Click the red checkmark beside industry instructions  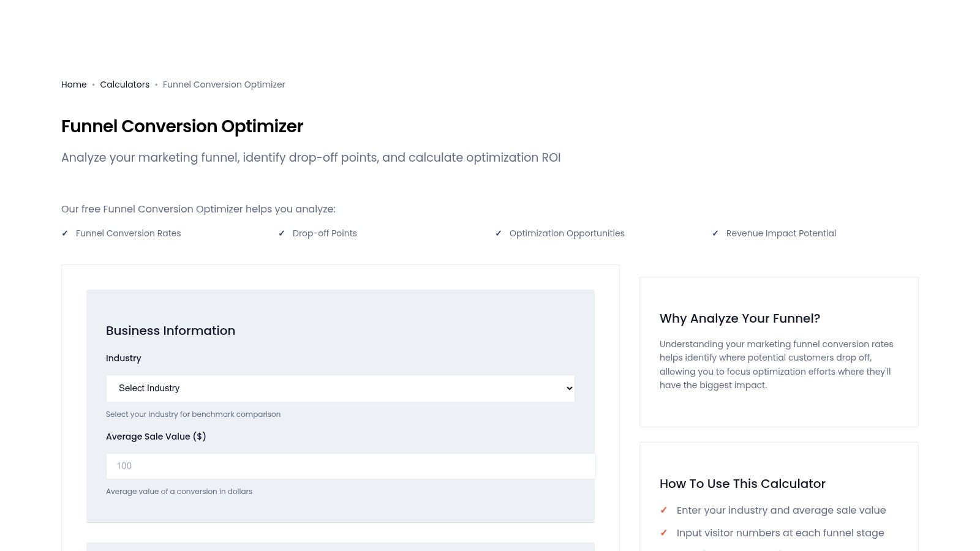click(664, 510)
